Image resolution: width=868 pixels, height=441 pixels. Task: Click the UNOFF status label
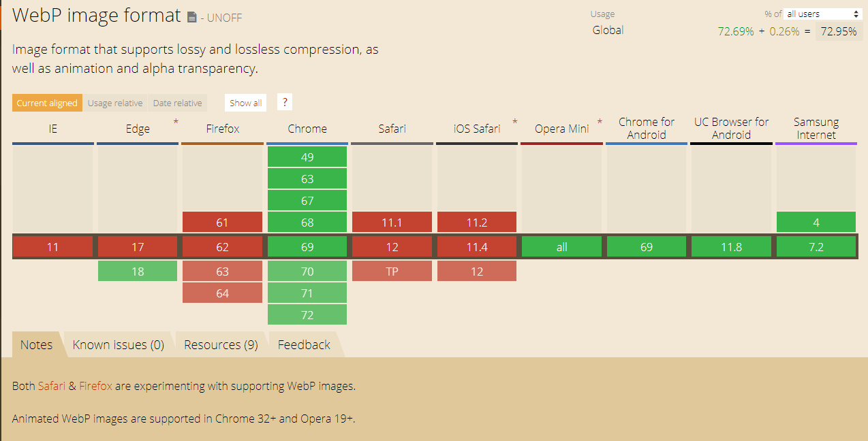(225, 18)
